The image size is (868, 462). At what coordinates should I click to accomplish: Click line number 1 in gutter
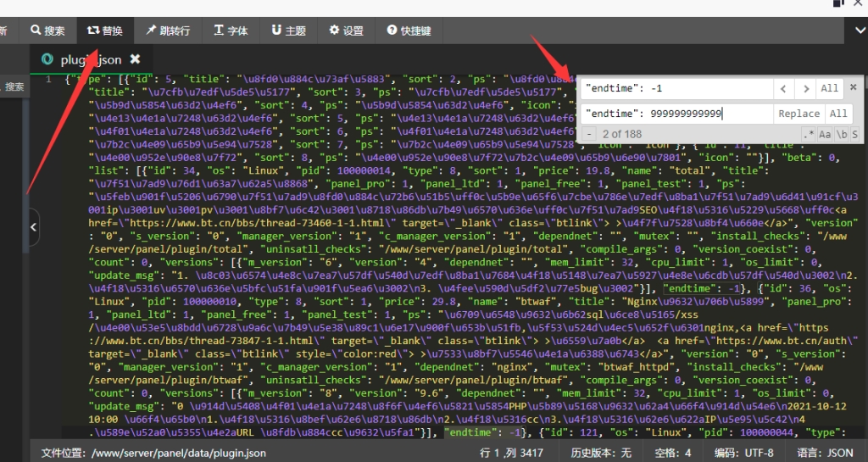pos(48,79)
